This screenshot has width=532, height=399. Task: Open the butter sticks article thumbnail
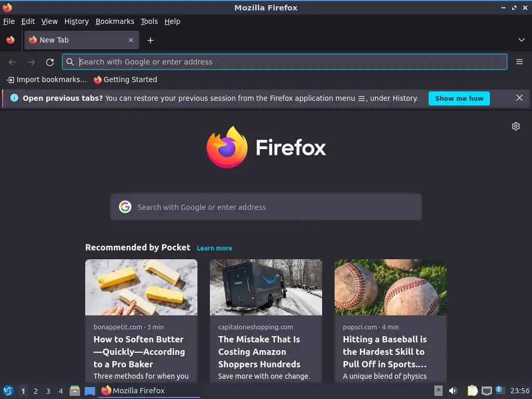[x=141, y=287]
